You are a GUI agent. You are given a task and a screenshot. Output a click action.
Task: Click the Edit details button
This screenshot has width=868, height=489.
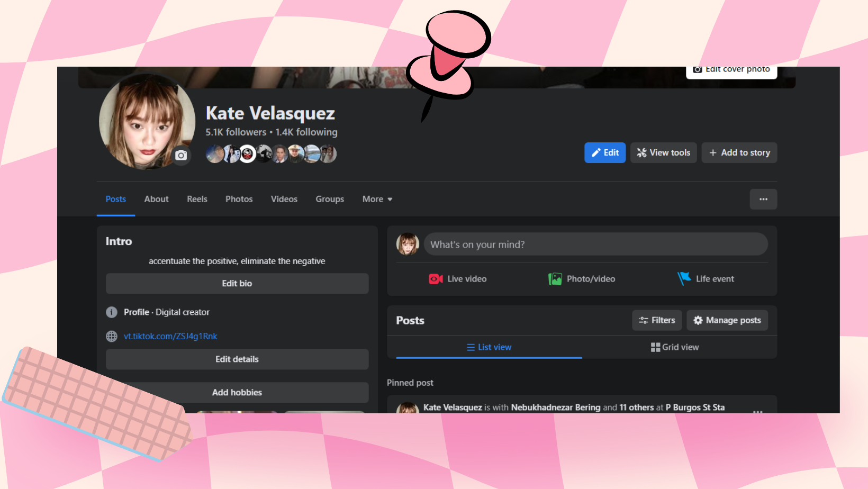[x=237, y=359]
